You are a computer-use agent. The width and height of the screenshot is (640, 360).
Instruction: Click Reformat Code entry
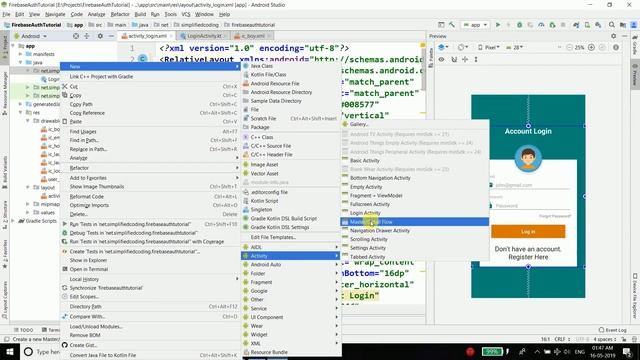point(150,196)
